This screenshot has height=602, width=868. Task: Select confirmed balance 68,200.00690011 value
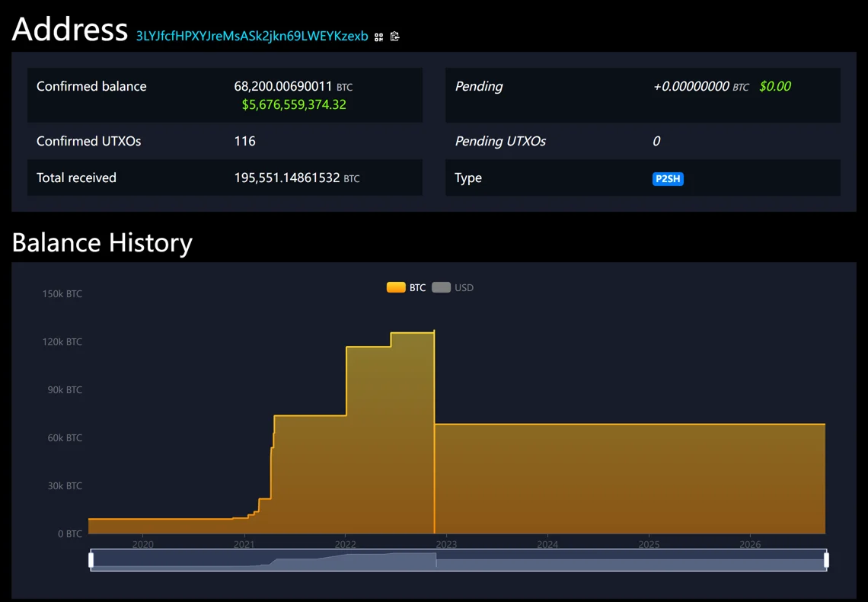283,86
